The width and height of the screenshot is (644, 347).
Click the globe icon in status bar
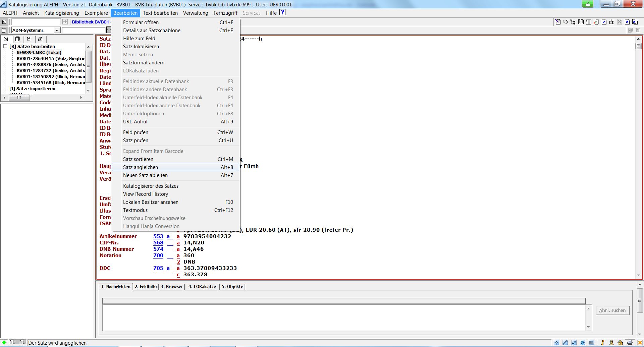point(583,343)
